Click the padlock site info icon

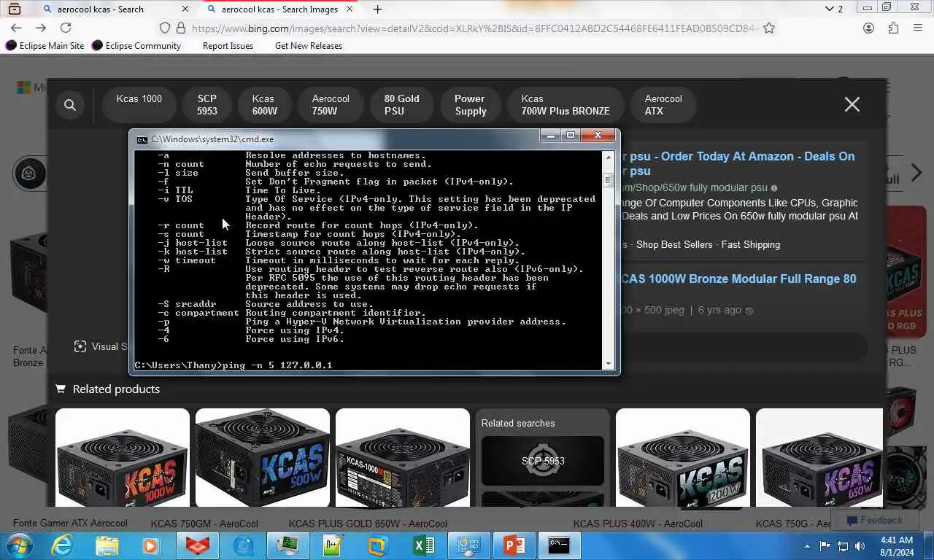(180, 28)
